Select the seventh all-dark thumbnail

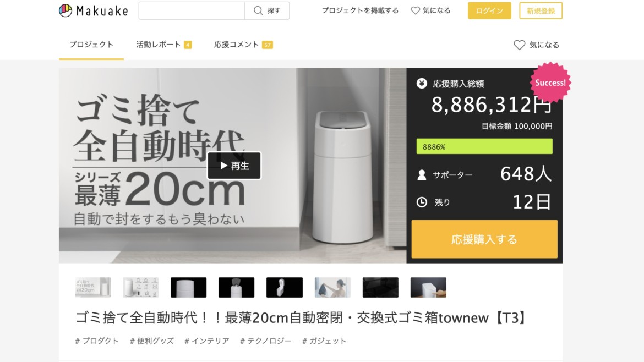(x=380, y=287)
